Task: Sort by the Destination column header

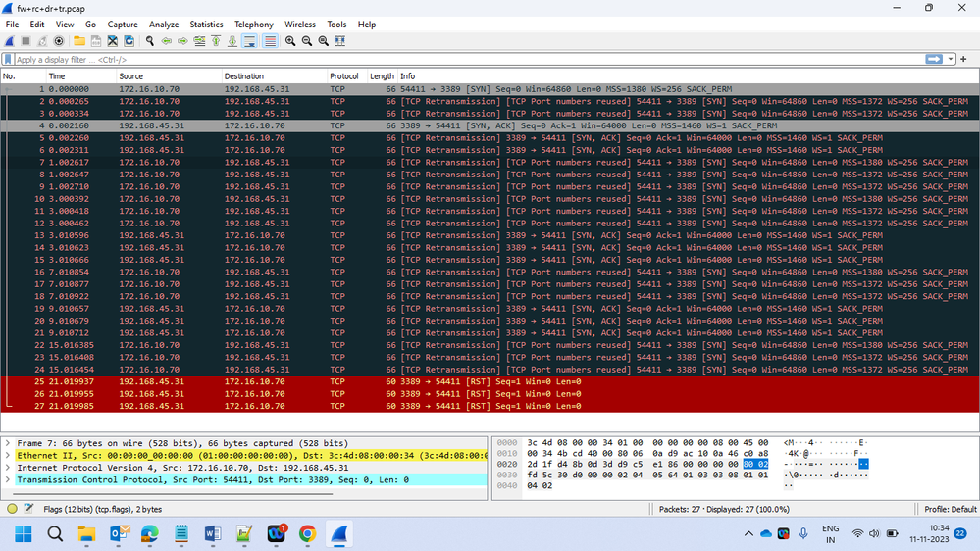Action: click(x=275, y=76)
